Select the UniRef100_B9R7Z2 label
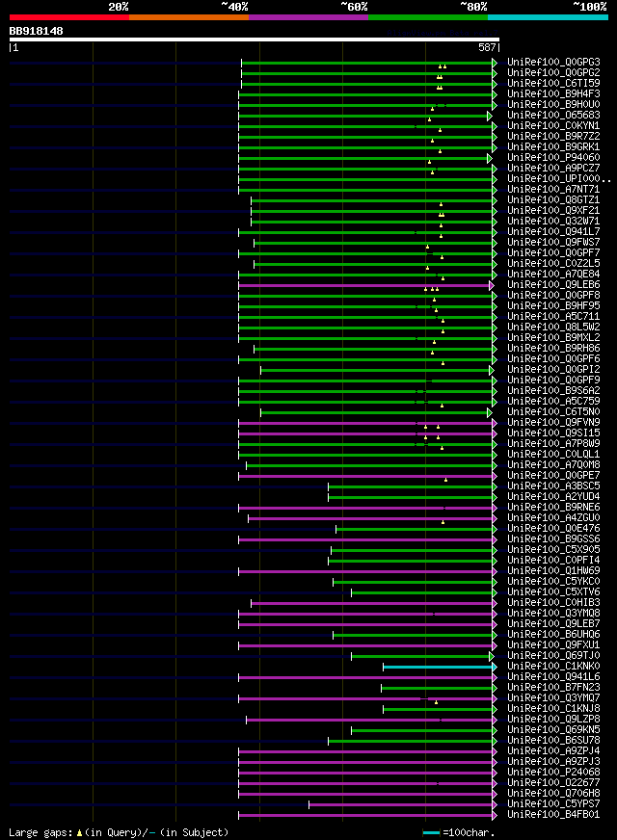The width and height of the screenshot is (617, 840). [x=553, y=137]
